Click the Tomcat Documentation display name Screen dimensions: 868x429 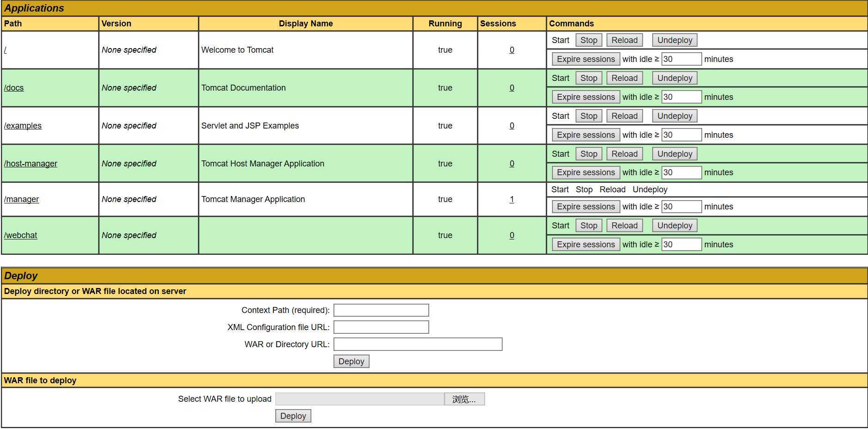[243, 88]
